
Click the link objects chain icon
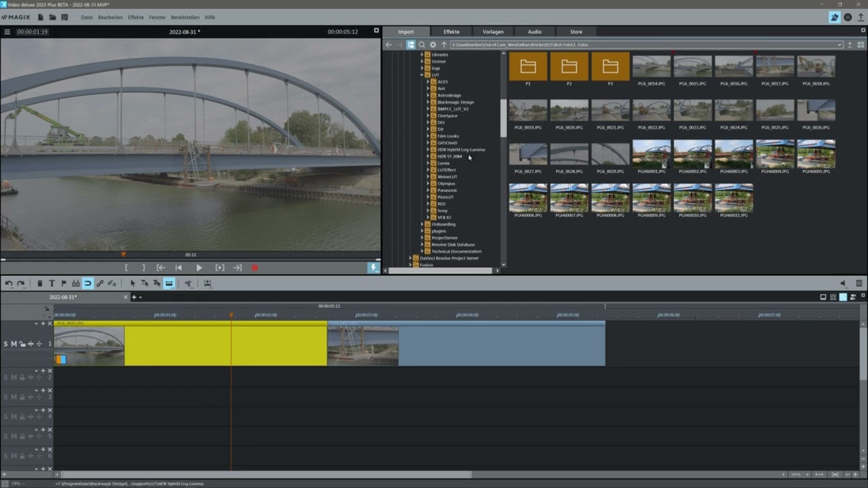[100, 283]
